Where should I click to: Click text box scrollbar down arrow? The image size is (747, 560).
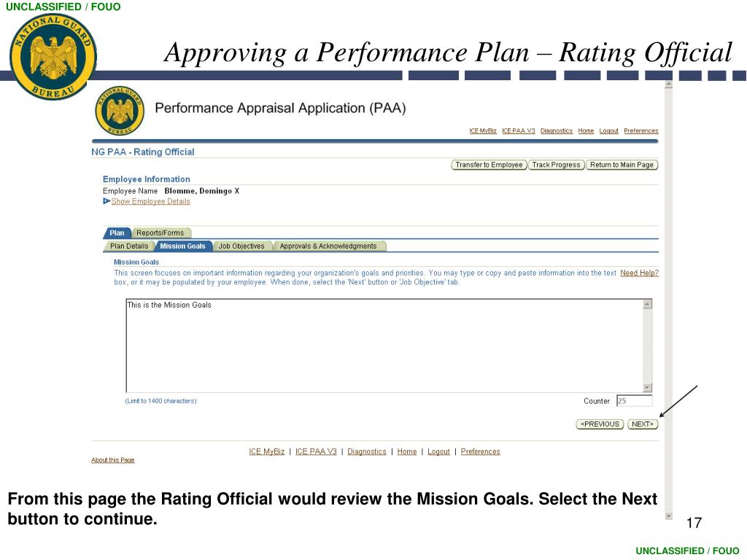tap(647, 388)
